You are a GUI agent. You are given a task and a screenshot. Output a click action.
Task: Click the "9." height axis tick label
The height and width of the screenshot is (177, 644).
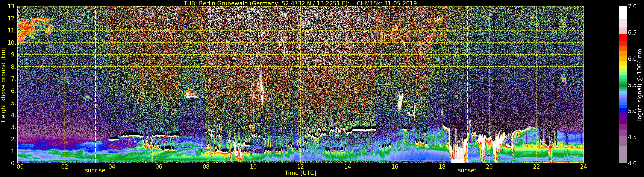pos(14,55)
